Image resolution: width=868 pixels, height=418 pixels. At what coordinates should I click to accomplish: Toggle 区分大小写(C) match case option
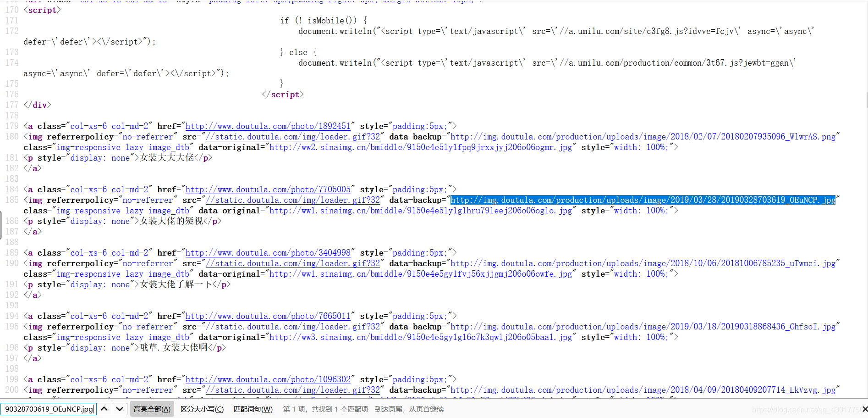point(202,409)
